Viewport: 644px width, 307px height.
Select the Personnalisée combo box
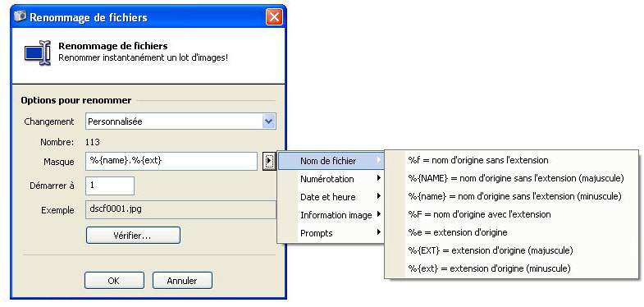180,121
